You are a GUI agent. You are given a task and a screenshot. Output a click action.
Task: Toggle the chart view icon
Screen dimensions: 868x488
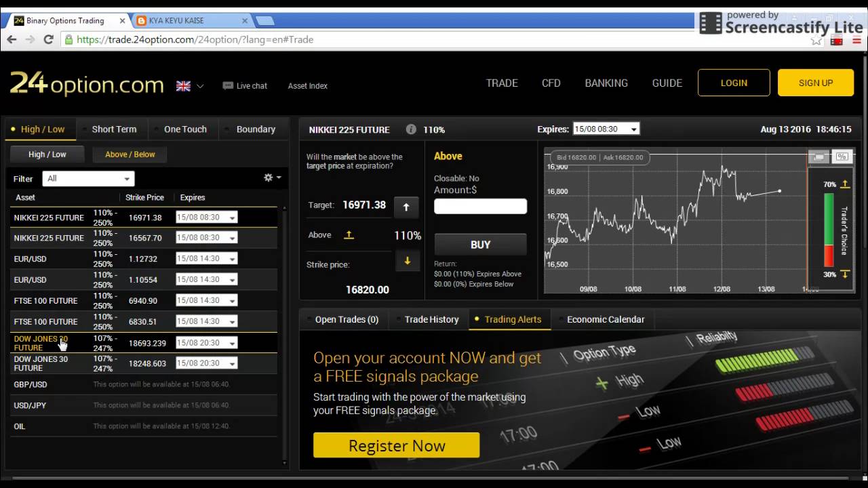click(818, 157)
